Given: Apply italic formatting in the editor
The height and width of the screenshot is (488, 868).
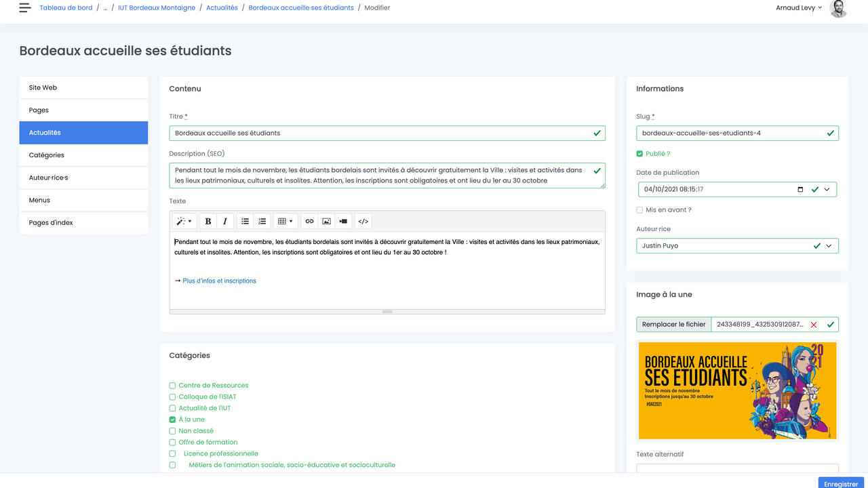Looking at the screenshot, I should 224,220.
